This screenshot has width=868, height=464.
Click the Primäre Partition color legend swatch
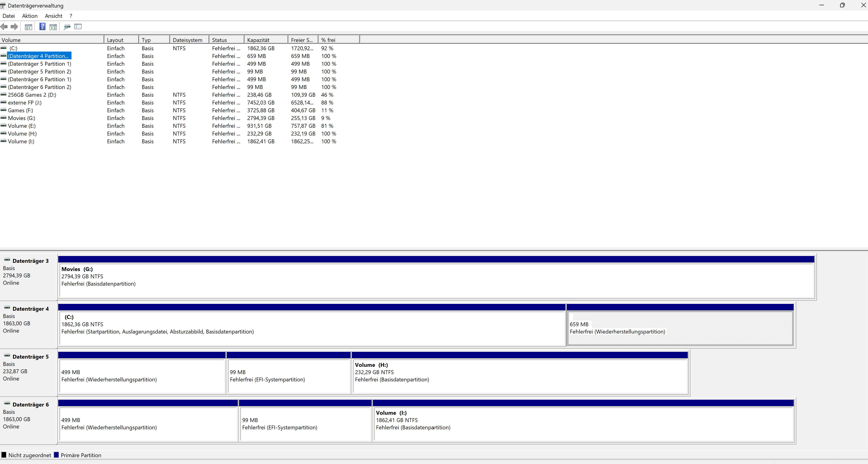[57, 455]
